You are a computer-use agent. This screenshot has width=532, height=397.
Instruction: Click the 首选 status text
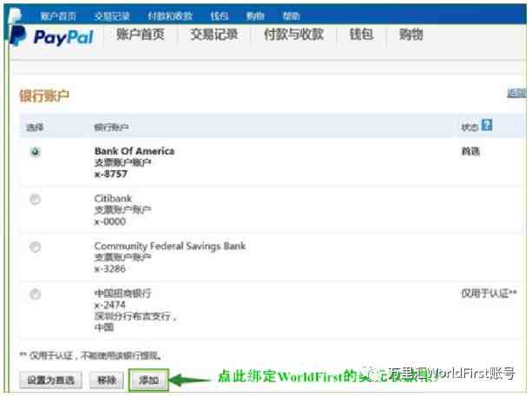pyautogui.click(x=470, y=151)
